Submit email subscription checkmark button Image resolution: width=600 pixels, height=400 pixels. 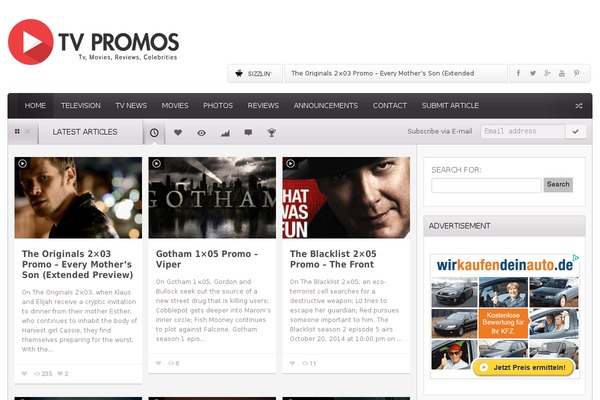point(576,132)
